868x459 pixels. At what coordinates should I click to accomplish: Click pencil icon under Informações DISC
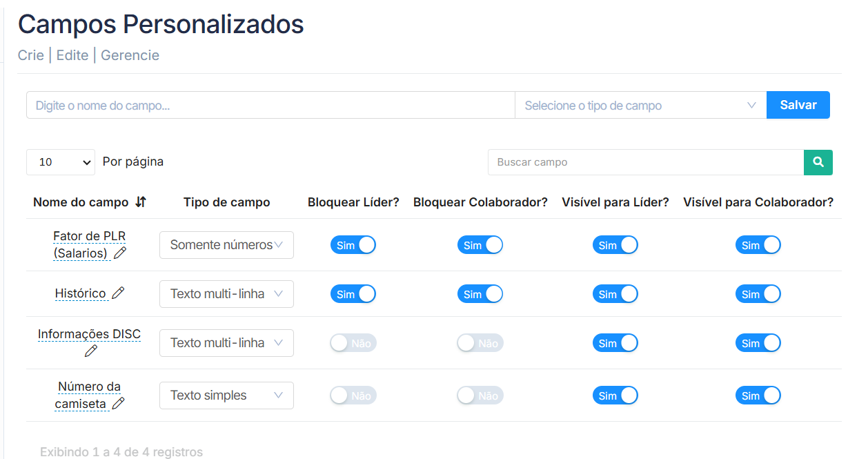91,351
